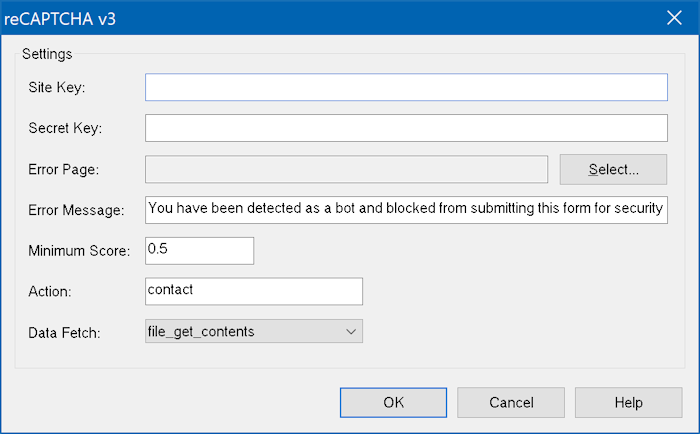The width and height of the screenshot is (700, 434).
Task: Open the Data Fetch file_get_contents dropdown
Action: 243,331
